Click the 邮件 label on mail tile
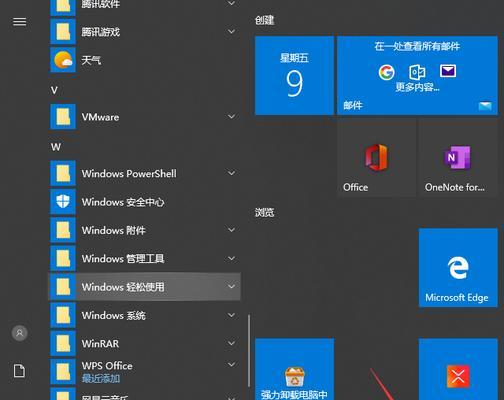 (x=353, y=106)
